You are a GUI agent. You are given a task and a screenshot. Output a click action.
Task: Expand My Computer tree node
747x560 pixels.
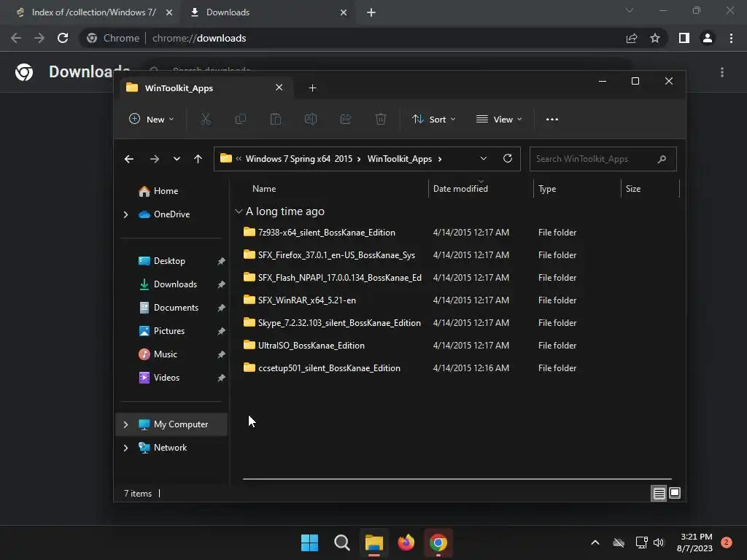click(125, 424)
